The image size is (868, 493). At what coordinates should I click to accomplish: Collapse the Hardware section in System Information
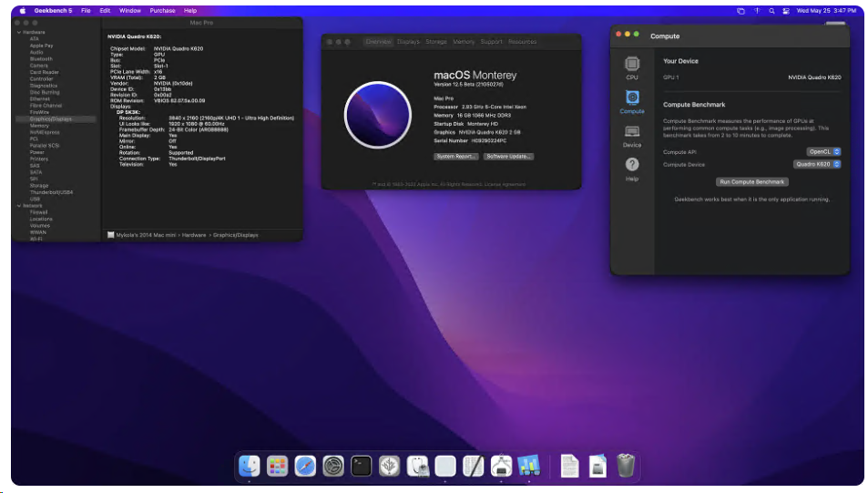coord(17,32)
